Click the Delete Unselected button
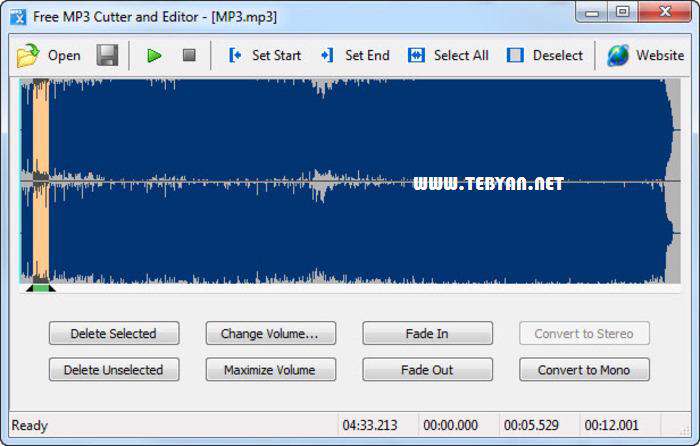The image size is (700, 446). coord(114,369)
